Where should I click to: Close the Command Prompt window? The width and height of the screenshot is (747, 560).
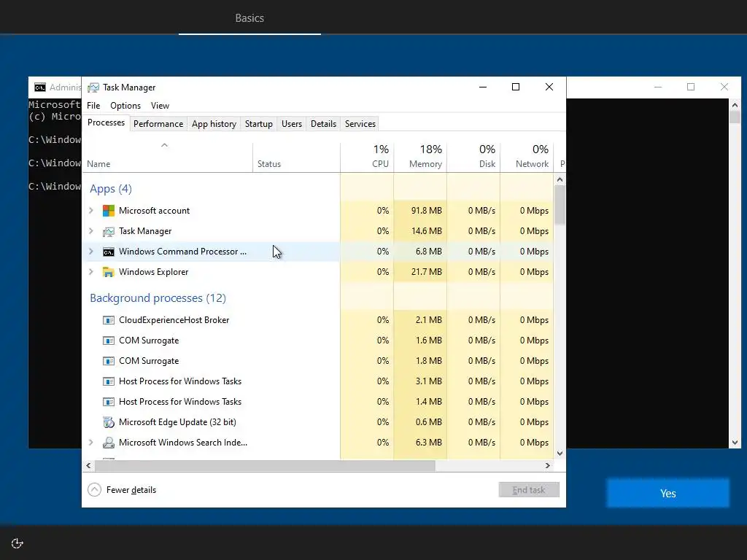[x=724, y=87]
